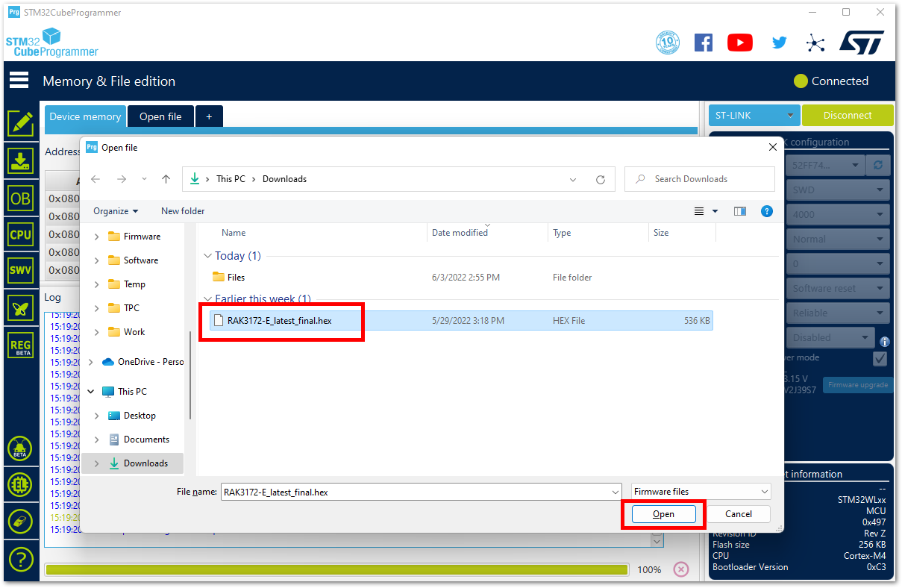Select the Temp folder in tree

click(x=134, y=284)
